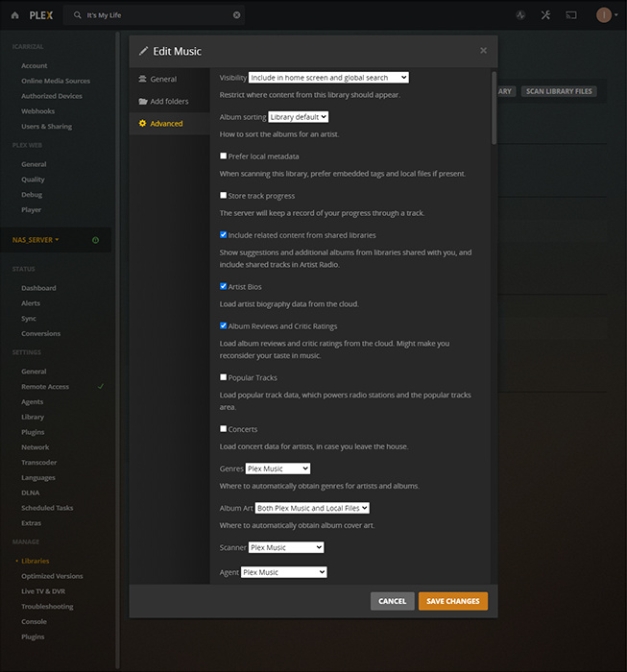This screenshot has height=672, width=627.
Task: Open Libraries under Manage
Action: click(x=36, y=561)
